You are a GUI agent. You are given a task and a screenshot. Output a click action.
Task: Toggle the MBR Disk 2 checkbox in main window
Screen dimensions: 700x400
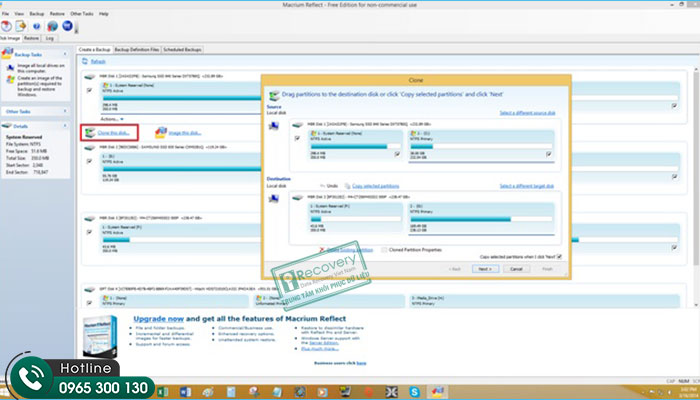(89, 161)
